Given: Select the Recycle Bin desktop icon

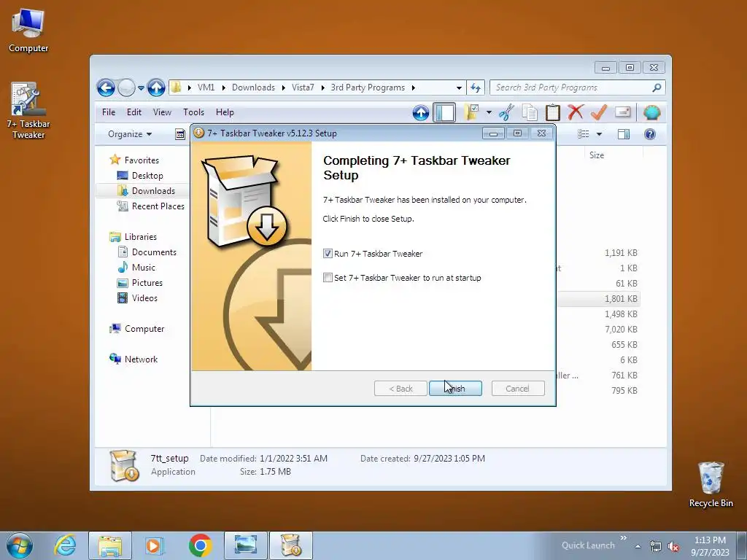Looking at the screenshot, I should click(711, 484).
